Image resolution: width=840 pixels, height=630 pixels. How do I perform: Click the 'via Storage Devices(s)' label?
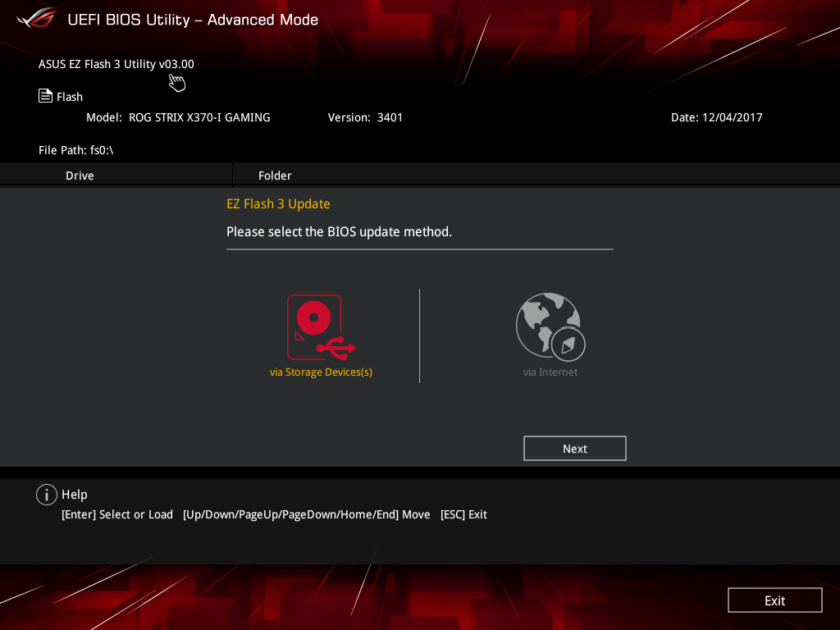pyautogui.click(x=321, y=372)
